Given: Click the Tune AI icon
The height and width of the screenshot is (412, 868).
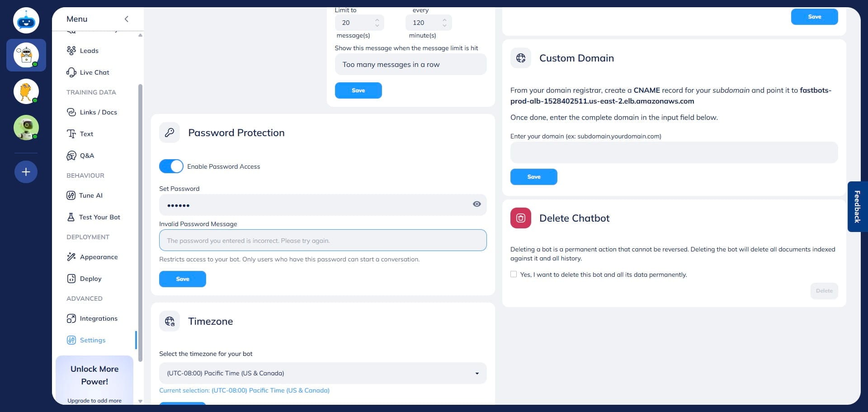Looking at the screenshot, I should (x=71, y=195).
